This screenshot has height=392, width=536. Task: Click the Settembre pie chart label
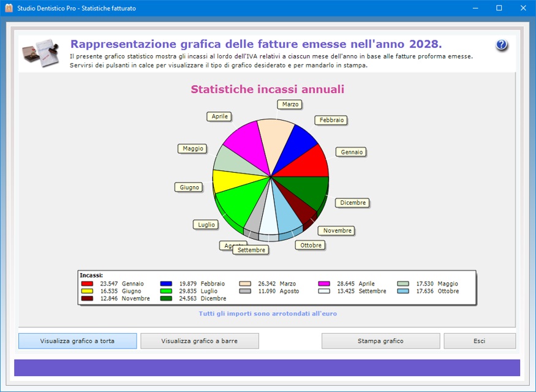click(251, 250)
